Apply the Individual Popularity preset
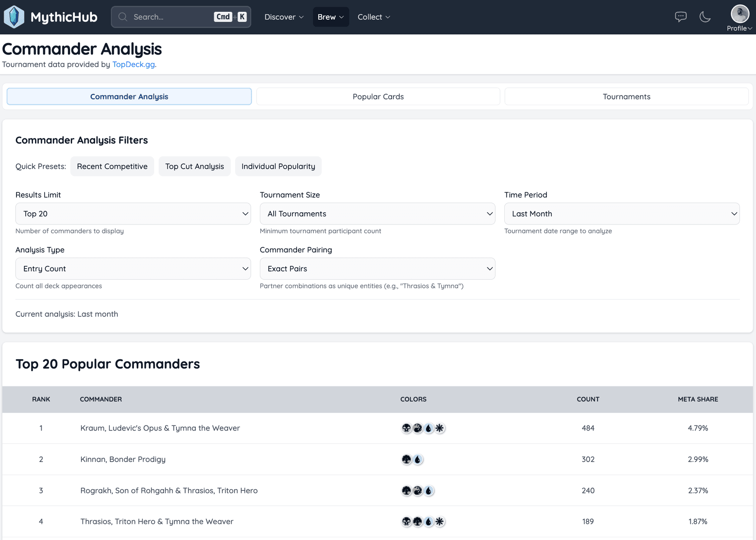The height and width of the screenshot is (540, 756). pyautogui.click(x=278, y=166)
